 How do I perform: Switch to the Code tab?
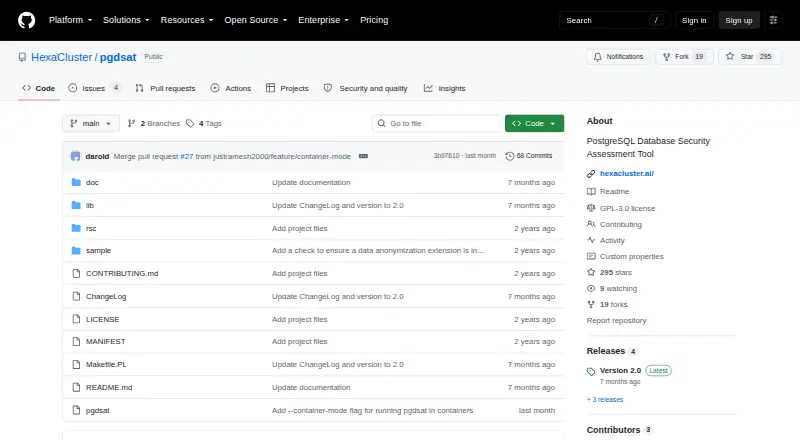tap(39, 88)
